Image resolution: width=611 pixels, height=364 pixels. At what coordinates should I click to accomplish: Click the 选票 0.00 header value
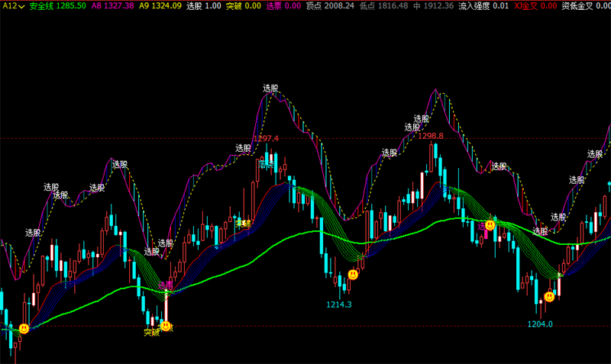click(283, 6)
